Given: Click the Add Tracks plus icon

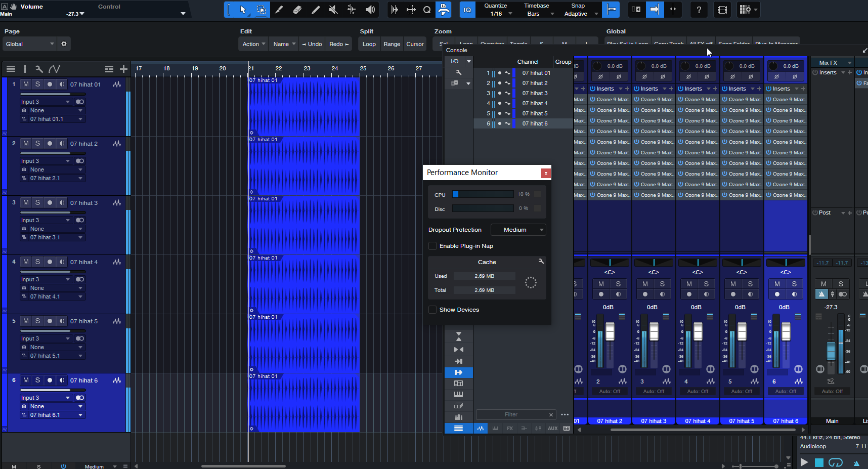Looking at the screenshot, I should tap(123, 69).
